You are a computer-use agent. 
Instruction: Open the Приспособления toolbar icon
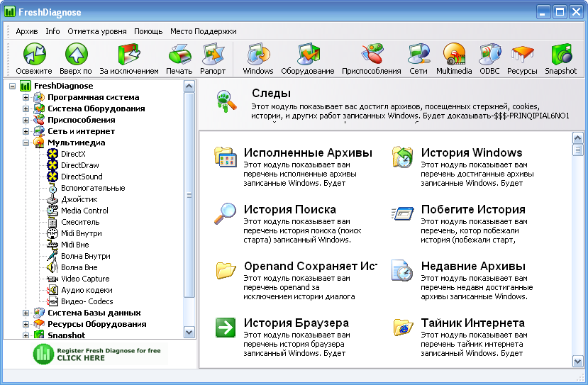(x=372, y=54)
